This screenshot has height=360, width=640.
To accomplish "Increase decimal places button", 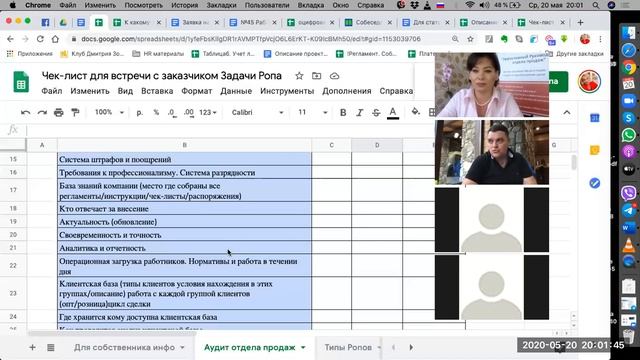I will (189, 112).
